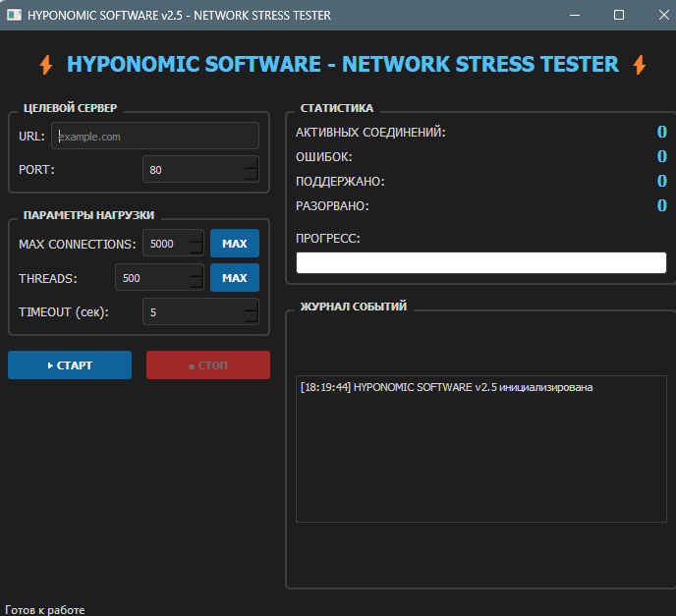Select the PORT value field
The width and height of the screenshot is (676, 616).
pos(193,170)
